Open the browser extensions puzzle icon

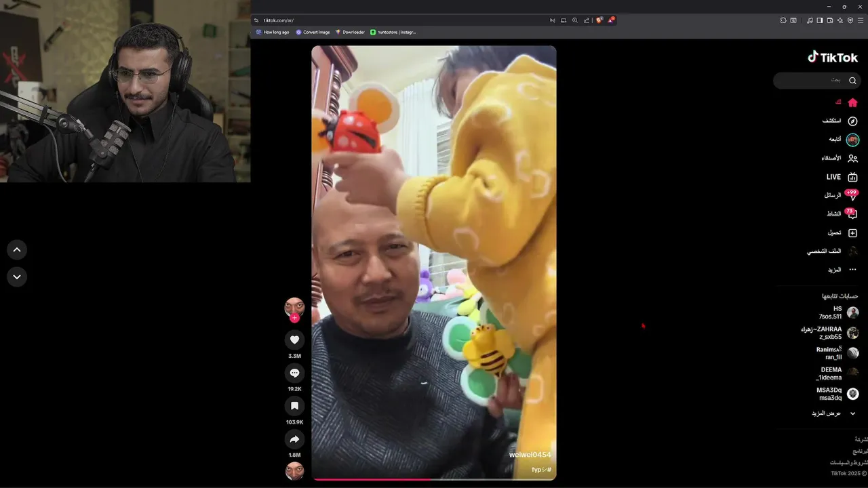(x=783, y=20)
